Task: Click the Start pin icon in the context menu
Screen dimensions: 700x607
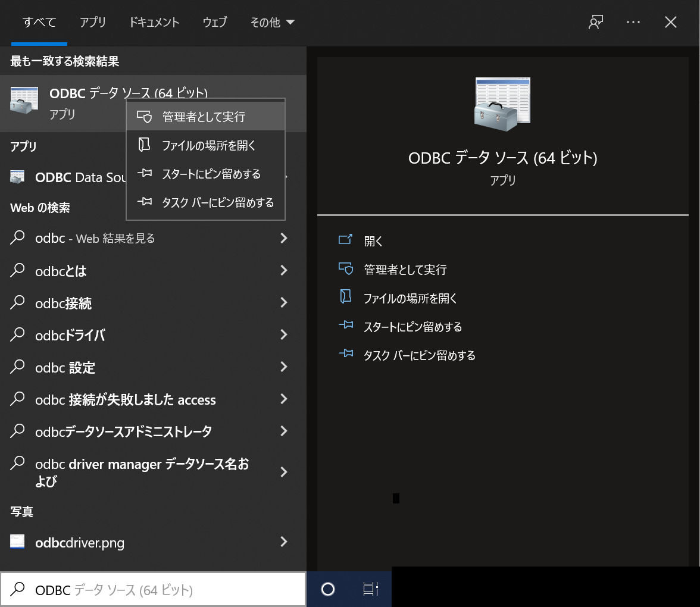Action: 144,173
